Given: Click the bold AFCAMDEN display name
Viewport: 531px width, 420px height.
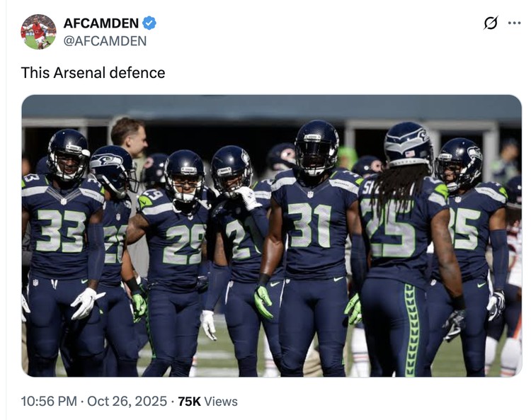Looking at the screenshot, I should 101,23.
